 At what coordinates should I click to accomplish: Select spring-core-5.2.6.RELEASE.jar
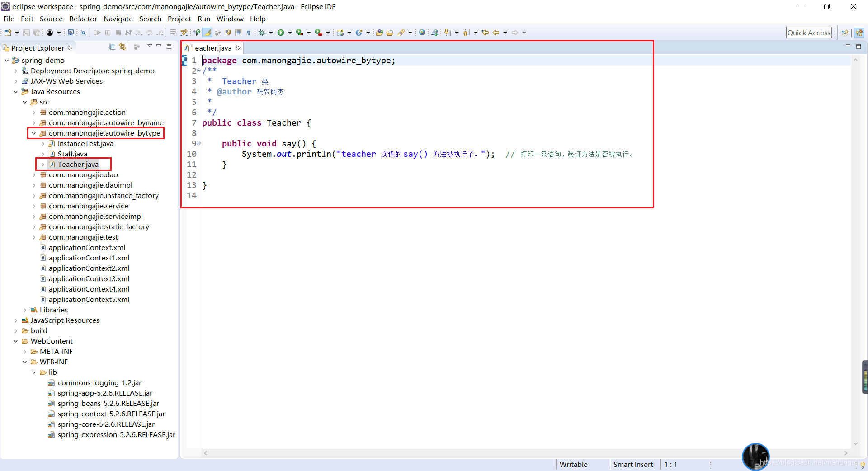tap(106, 424)
